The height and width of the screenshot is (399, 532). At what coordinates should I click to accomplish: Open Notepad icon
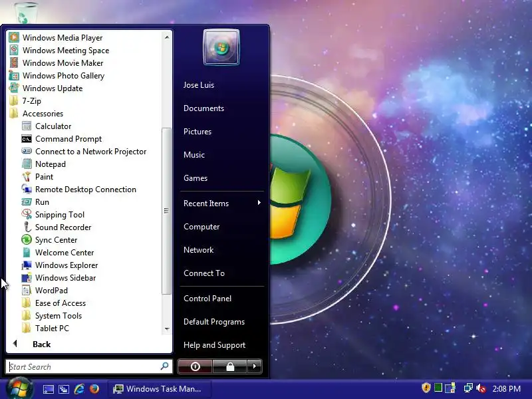(27, 164)
